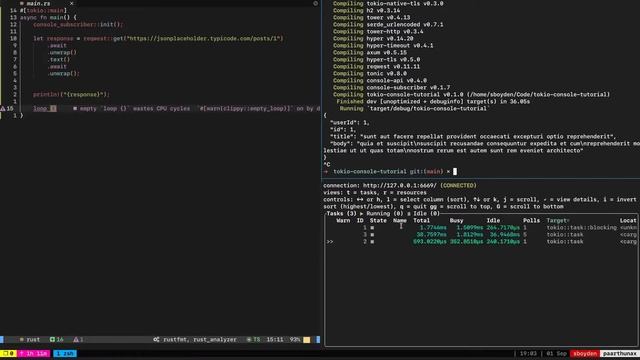Screen dimensions: 640x360
Task: Click the red sboyden segment in tmux bar
Action: point(585,353)
